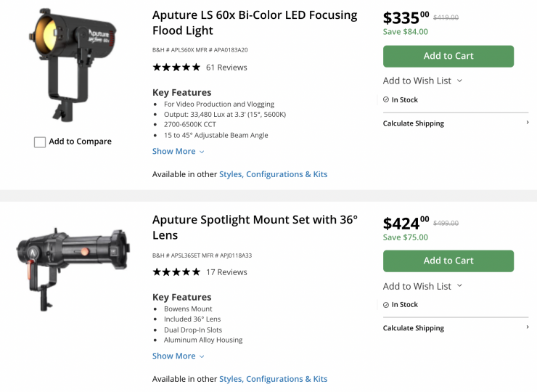The width and height of the screenshot is (537, 392).
Task: Click In Stock checkmark icon for LS 60x
Action: [386, 100]
